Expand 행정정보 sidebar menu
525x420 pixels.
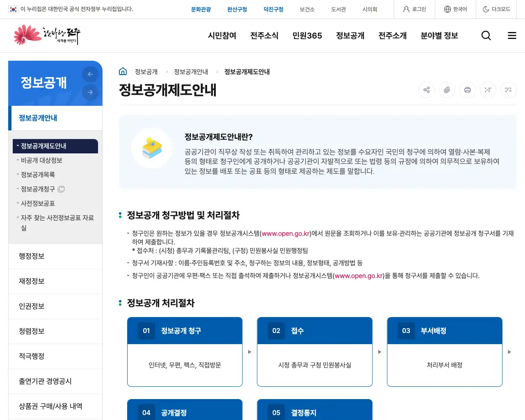tap(55, 256)
